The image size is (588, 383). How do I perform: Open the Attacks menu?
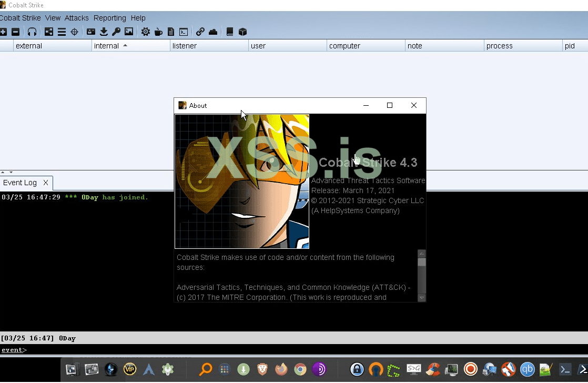(76, 18)
